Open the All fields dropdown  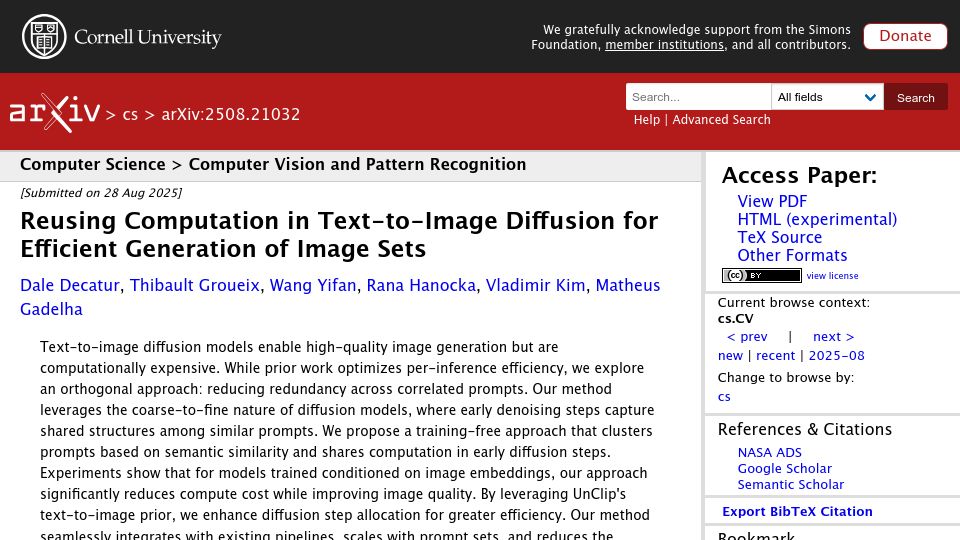coord(827,97)
